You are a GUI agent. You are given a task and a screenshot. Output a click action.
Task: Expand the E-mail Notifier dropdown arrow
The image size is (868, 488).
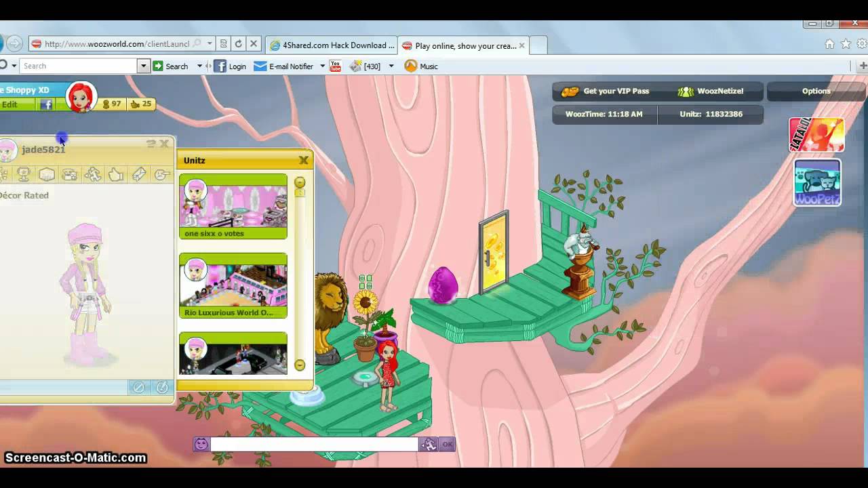click(322, 66)
